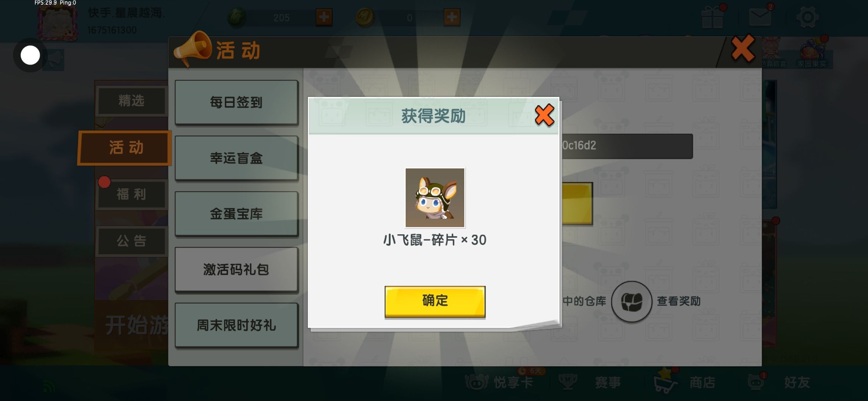The image size is (868, 401).
Task: Open 周末限时好礼 weekend gifts entry
Action: 236,325
